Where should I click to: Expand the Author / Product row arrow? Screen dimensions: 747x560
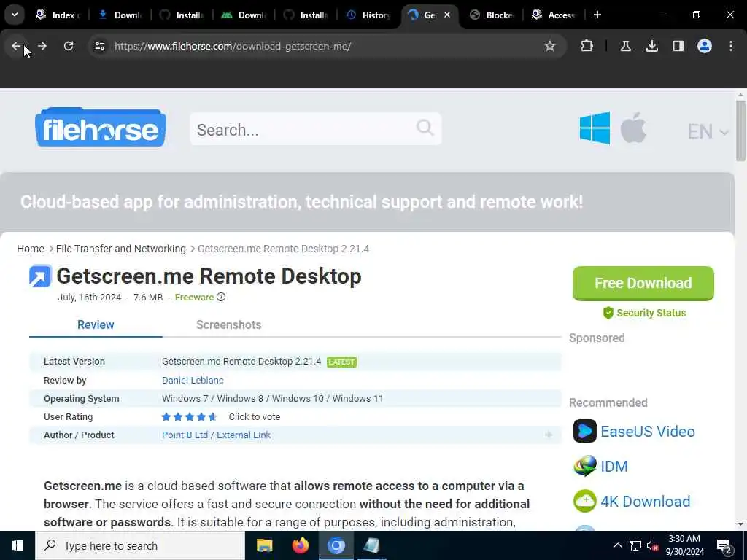[x=549, y=435]
